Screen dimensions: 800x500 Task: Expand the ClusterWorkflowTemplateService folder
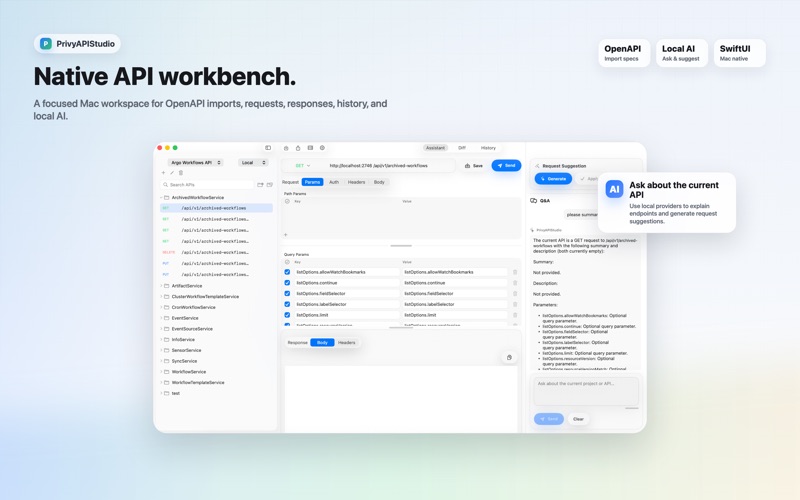161,296
